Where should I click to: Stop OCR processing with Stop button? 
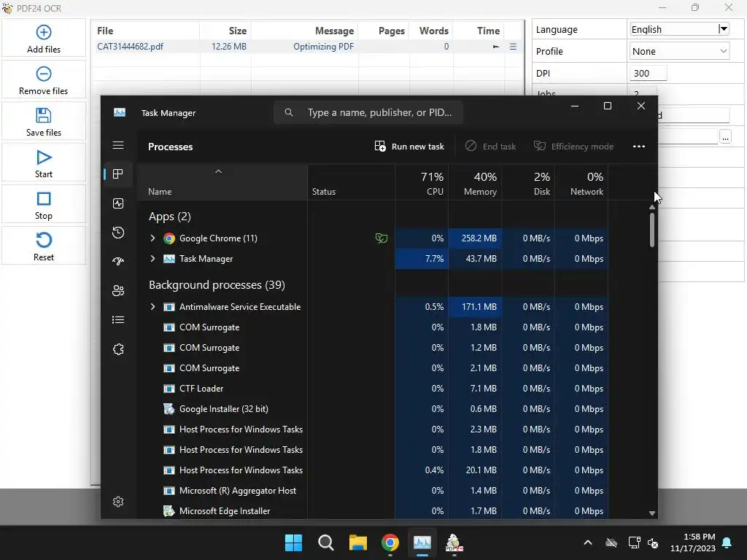click(x=43, y=205)
